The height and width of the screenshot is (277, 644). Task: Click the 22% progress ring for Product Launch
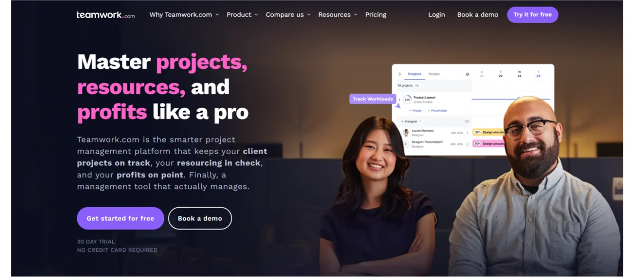[407, 100]
